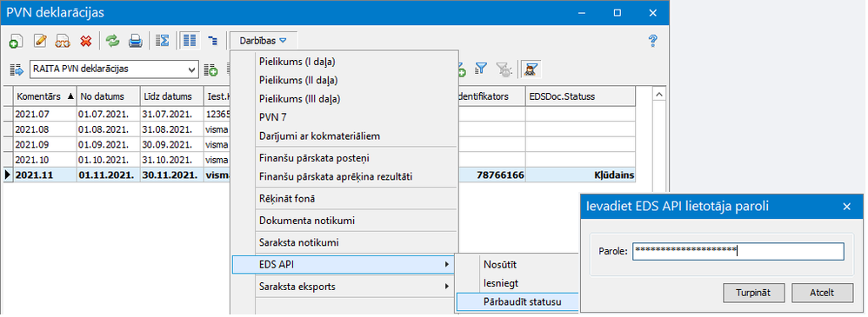868x317 pixels.
Task: Sort by the Komentārs column header
Action: point(45,96)
